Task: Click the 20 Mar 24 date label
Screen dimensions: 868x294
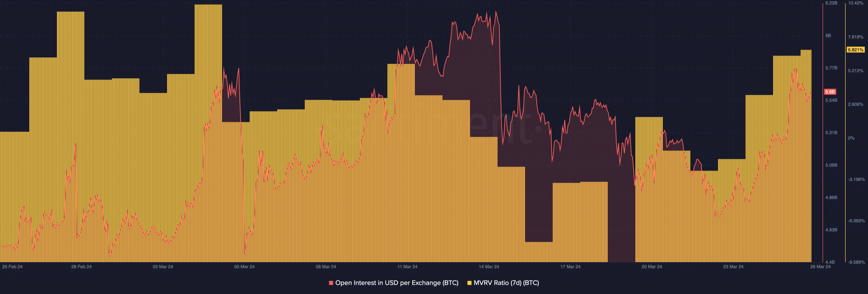Action: point(652,267)
